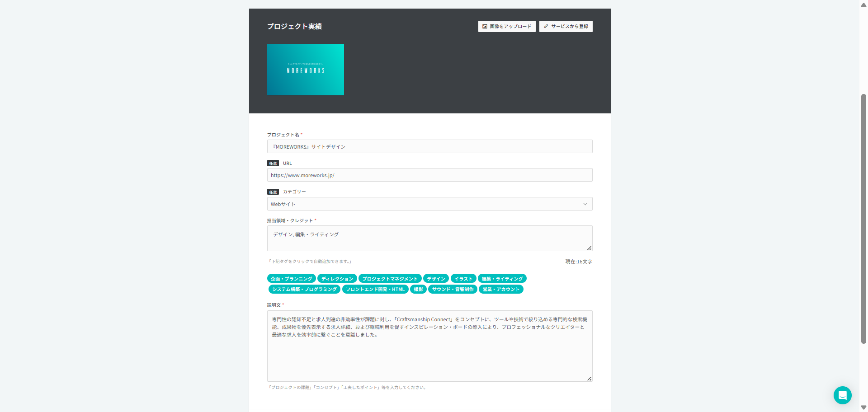Focus the プロジェクト名 input field

tap(429, 146)
